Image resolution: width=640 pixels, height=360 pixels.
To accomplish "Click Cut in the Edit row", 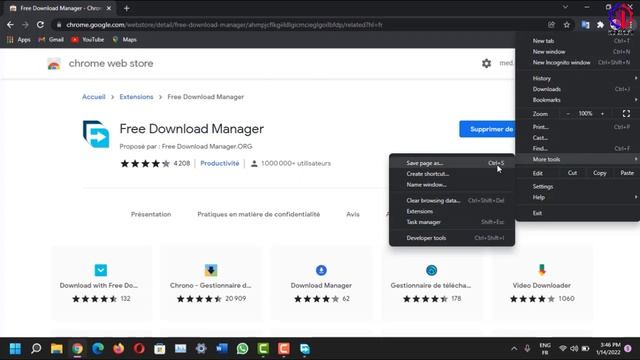I will click(x=572, y=173).
